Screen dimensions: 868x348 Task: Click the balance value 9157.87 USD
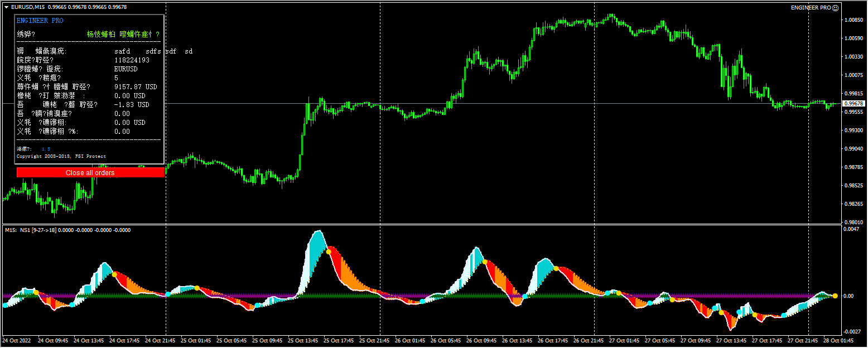[x=136, y=87]
